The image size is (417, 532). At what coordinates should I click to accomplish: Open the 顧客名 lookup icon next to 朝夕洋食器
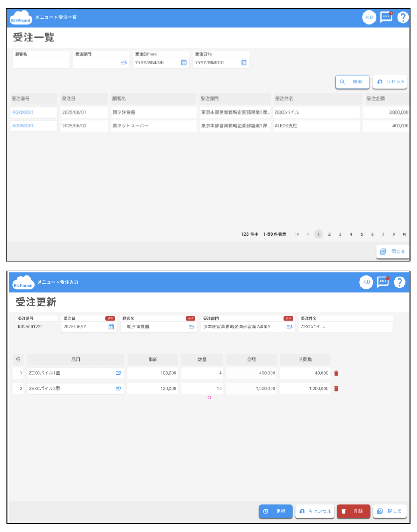point(192,327)
